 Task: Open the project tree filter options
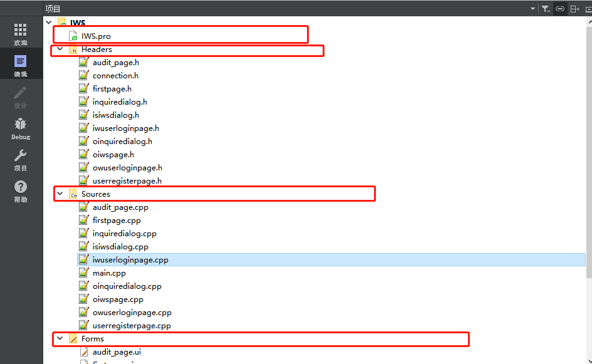point(547,9)
